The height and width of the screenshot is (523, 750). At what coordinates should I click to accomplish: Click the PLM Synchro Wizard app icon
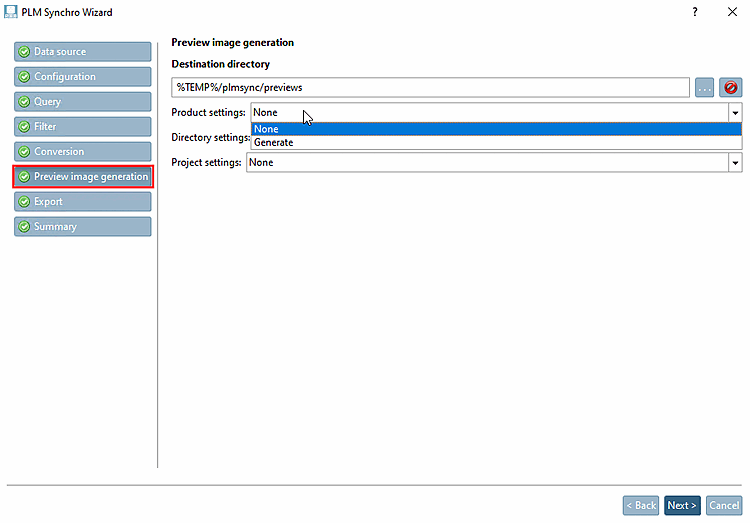pyautogui.click(x=11, y=12)
